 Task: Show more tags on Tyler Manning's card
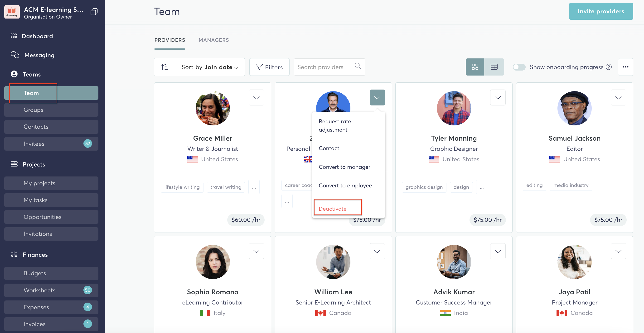[x=481, y=187]
